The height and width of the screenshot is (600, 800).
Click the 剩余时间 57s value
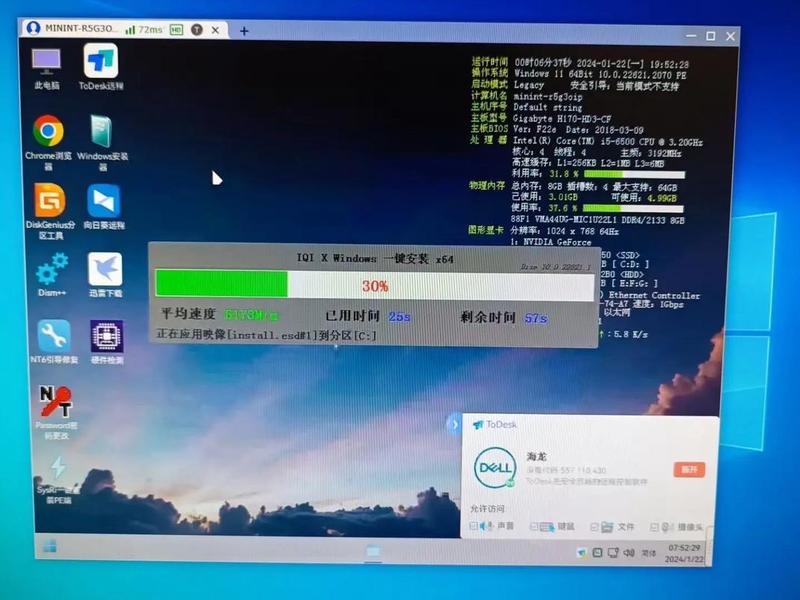536,318
